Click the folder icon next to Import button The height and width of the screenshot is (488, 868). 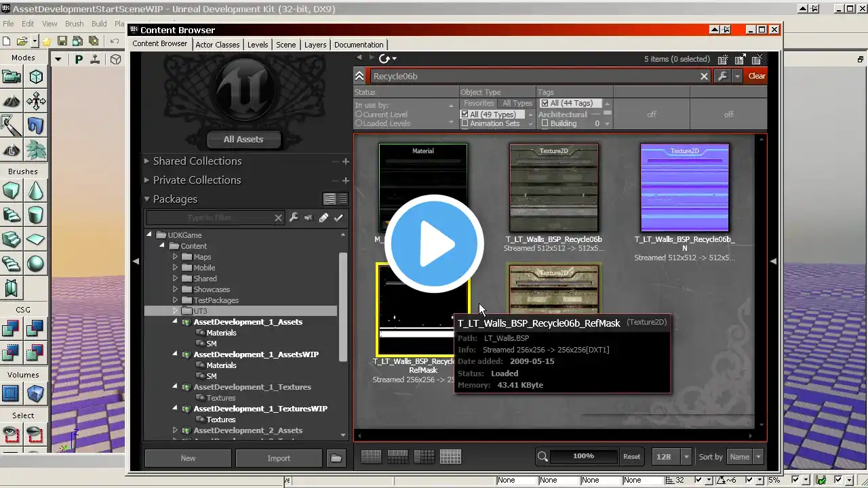336,458
